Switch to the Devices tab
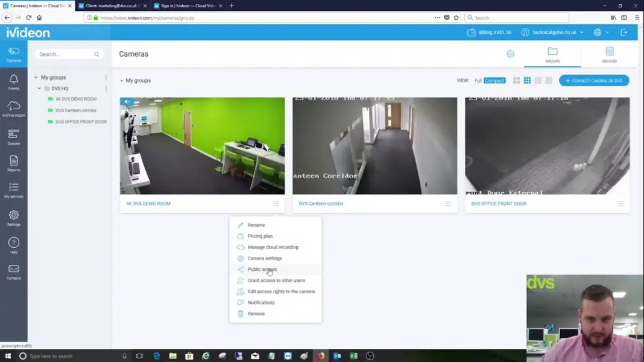Screen dimensions: 644x362 coord(609,55)
